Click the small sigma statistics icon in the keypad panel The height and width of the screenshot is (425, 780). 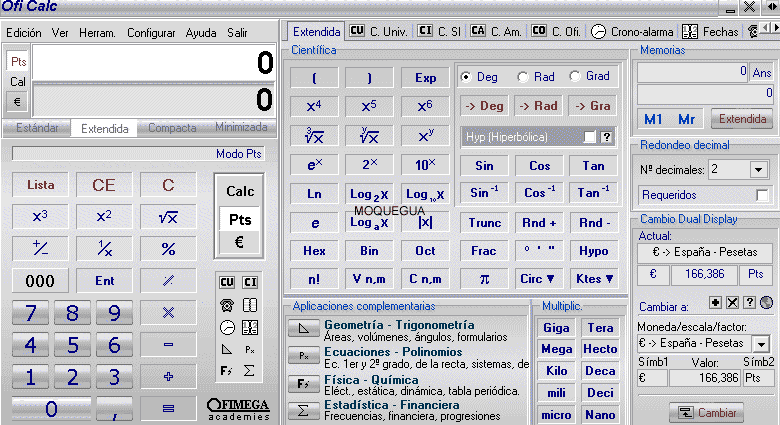click(250, 371)
